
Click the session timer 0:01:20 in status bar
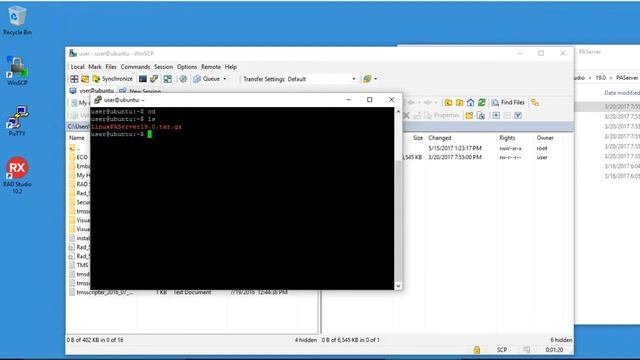click(x=554, y=350)
